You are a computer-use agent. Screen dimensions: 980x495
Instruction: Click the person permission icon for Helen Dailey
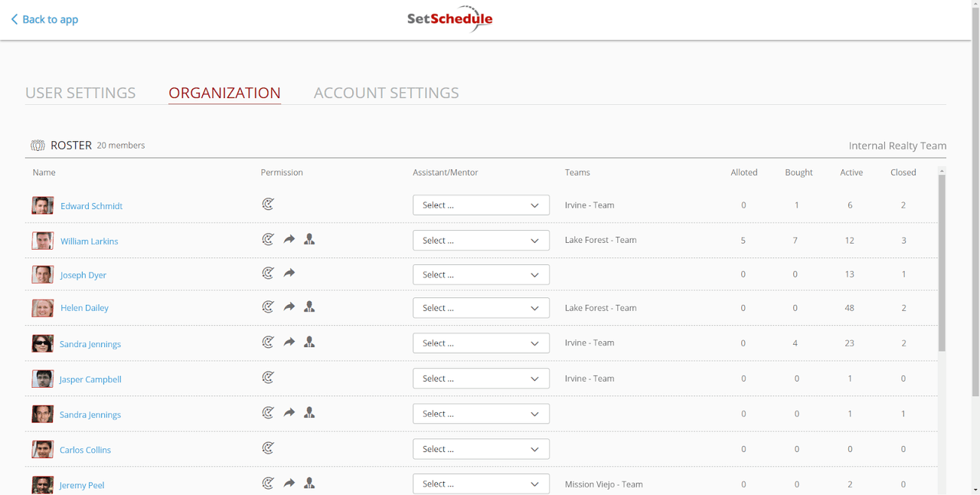click(309, 307)
